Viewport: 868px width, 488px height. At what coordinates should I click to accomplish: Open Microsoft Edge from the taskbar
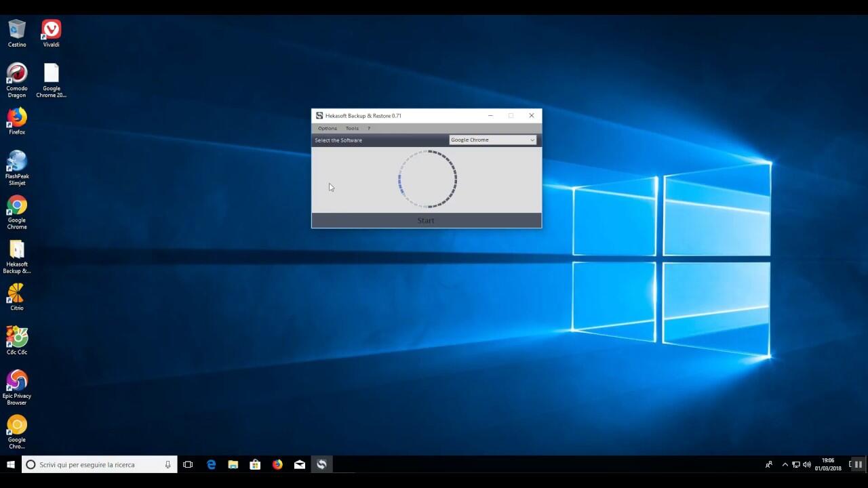pyautogui.click(x=211, y=464)
